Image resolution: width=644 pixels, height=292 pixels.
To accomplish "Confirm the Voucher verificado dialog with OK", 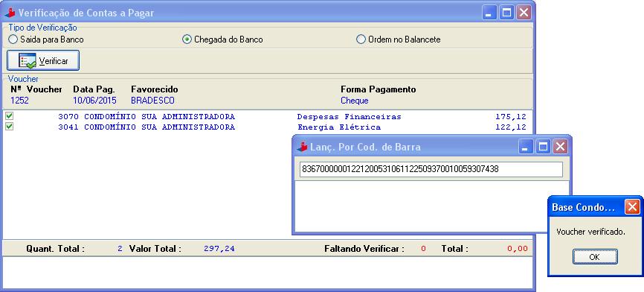I will pos(594,257).
